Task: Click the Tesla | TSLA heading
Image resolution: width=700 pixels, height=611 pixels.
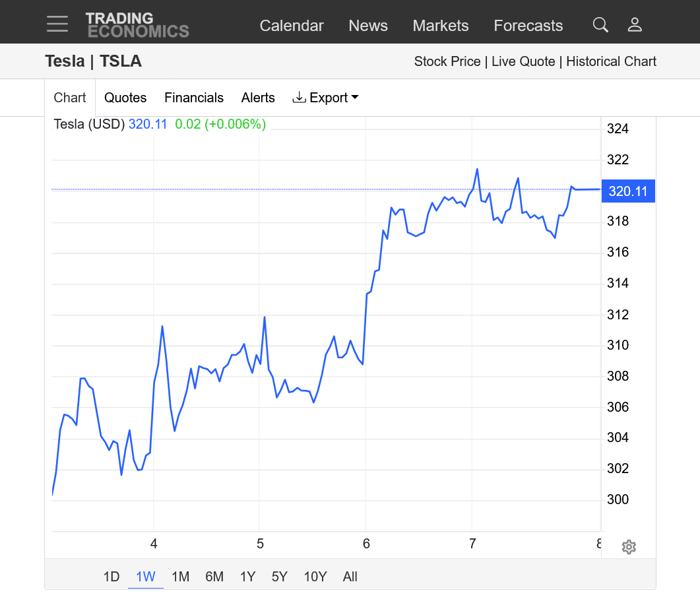Action: [x=93, y=61]
